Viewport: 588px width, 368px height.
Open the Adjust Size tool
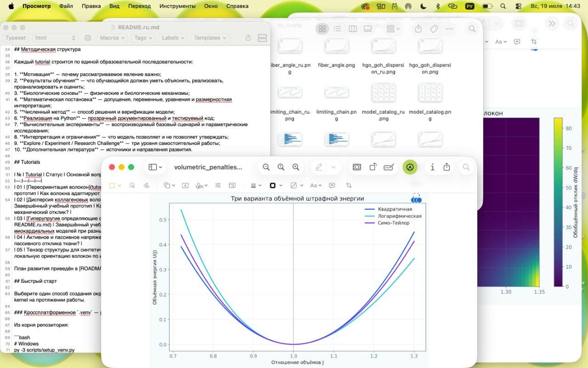point(232,185)
